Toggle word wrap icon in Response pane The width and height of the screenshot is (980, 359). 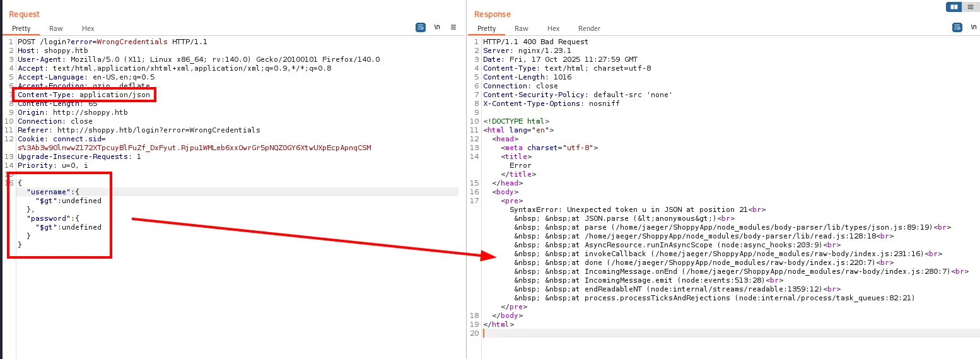tap(957, 27)
